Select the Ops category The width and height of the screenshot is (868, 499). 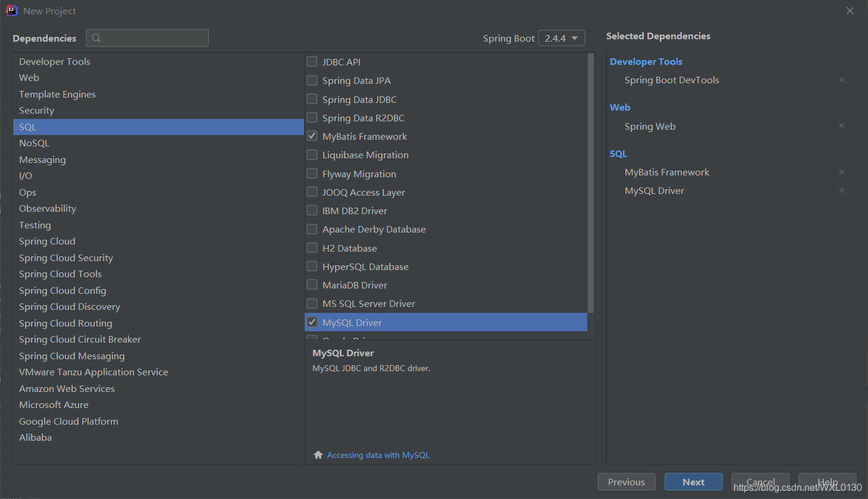(x=158, y=192)
